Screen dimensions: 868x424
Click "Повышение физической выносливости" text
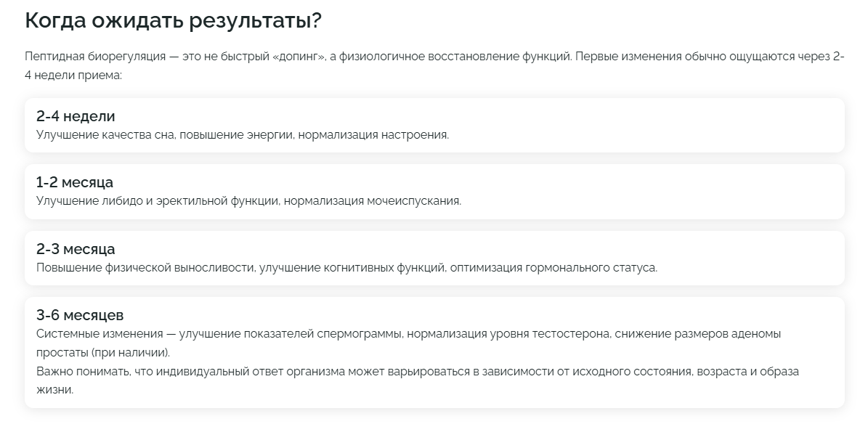144,267
